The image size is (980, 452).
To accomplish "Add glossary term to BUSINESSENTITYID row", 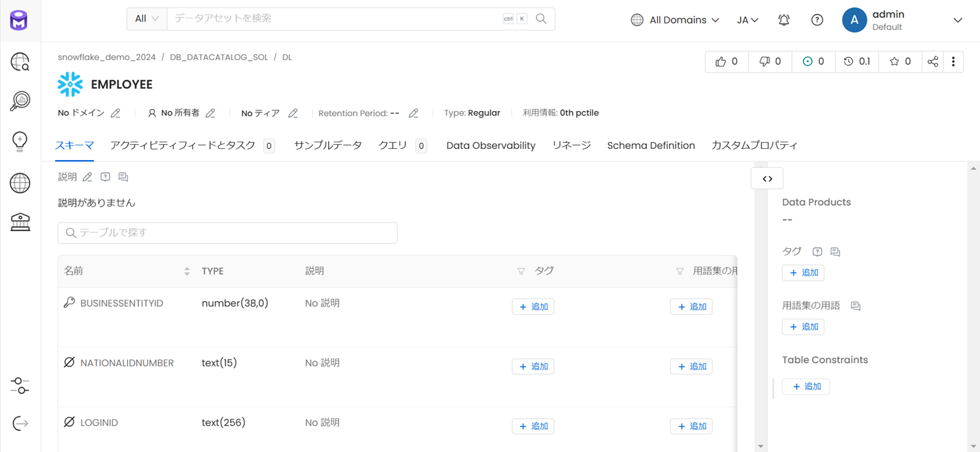I will 691,307.
